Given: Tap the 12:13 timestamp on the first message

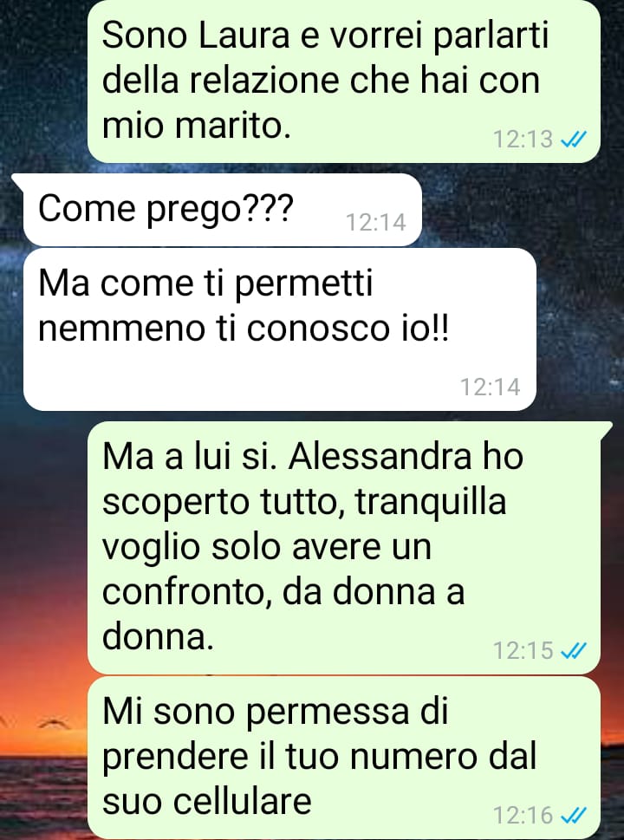Looking at the screenshot, I should 523,140.
